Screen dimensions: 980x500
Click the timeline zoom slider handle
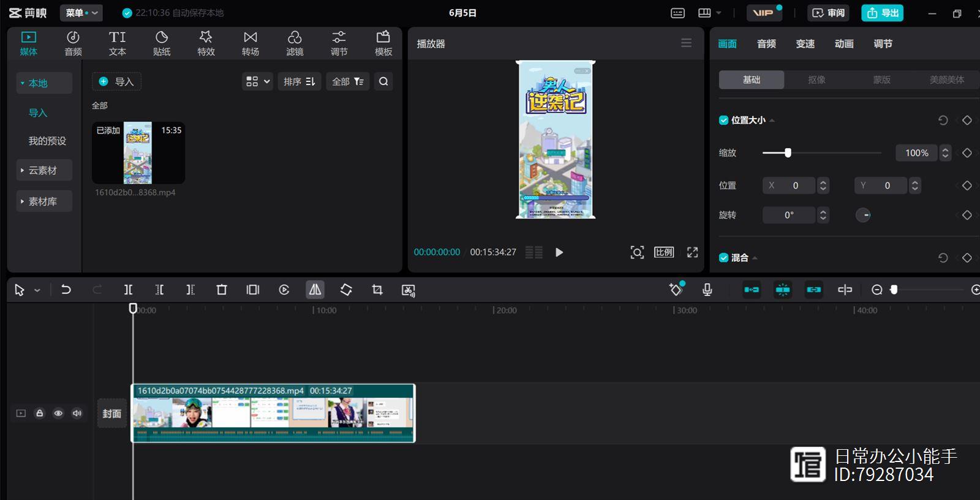click(894, 289)
